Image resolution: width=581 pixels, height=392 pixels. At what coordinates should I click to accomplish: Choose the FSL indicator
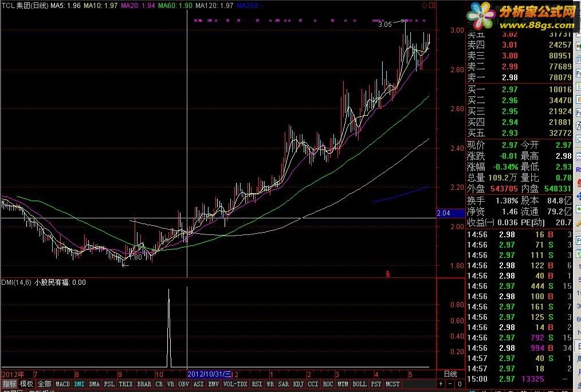tap(109, 384)
